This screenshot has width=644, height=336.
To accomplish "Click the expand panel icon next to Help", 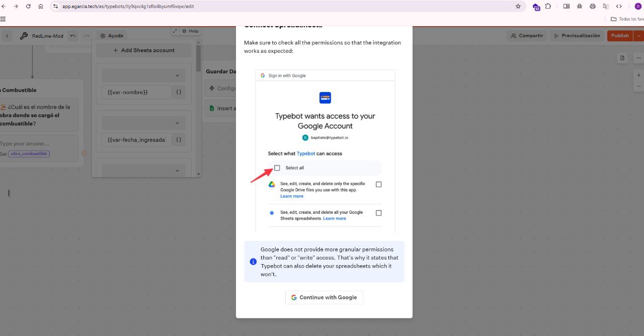I will click(x=175, y=31).
